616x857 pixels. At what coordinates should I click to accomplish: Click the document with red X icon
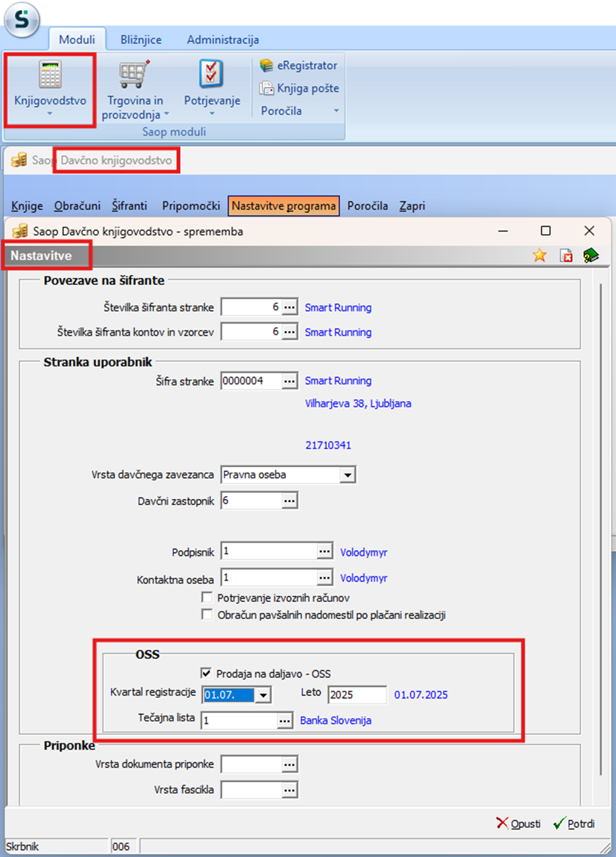pos(566,256)
